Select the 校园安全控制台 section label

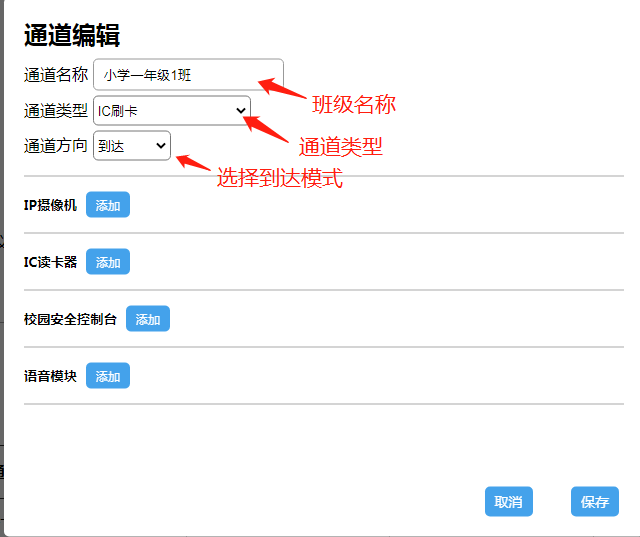(x=70, y=319)
